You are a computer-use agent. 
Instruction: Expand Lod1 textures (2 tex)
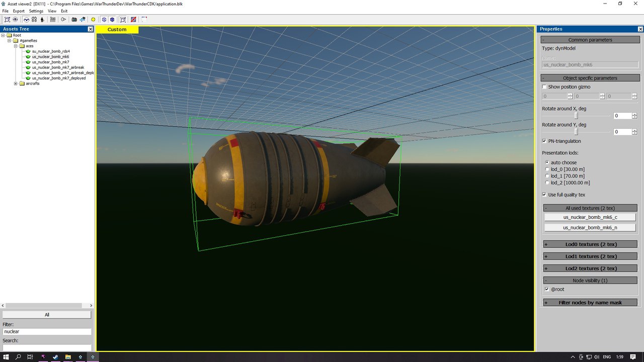[590, 256]
